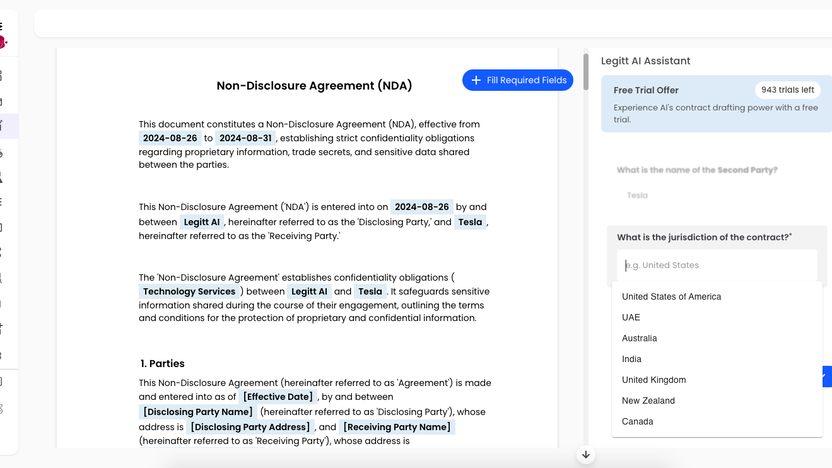
Task: Choose United Kingdom from the list
Action: pyautogui.click(x=716, y=380)
